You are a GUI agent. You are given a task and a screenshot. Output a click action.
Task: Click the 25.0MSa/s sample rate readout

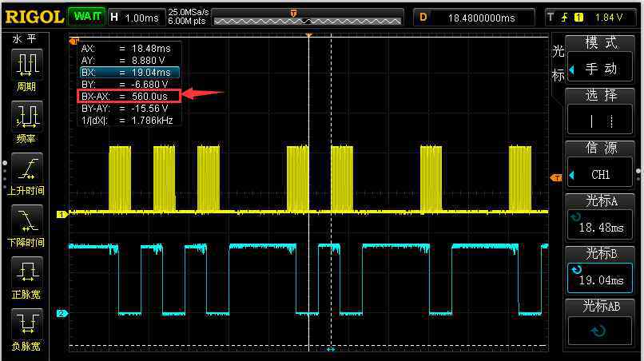188,12
